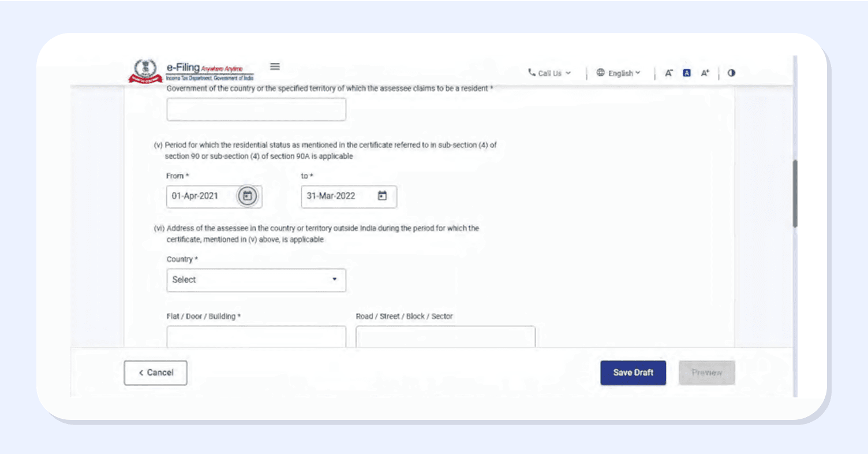Open the hamburger navigation menu
The height and width of the screenshot is (454, 868).
275,66
